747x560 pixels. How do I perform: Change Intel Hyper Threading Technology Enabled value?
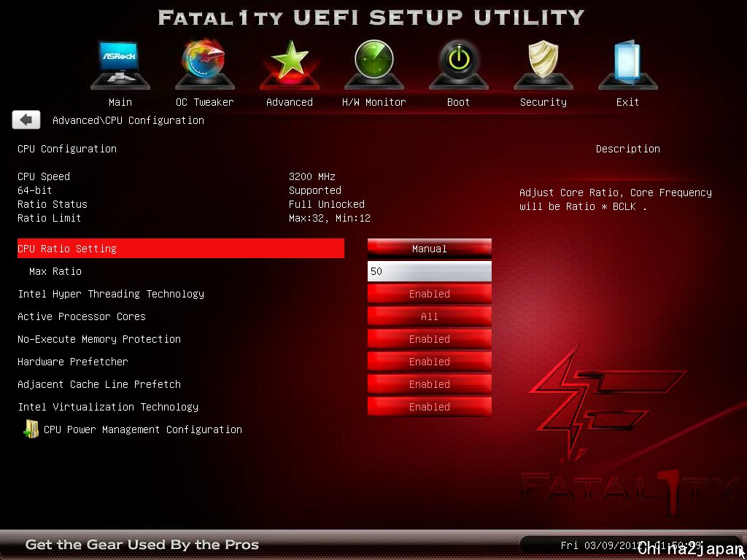tap(429, 294)
